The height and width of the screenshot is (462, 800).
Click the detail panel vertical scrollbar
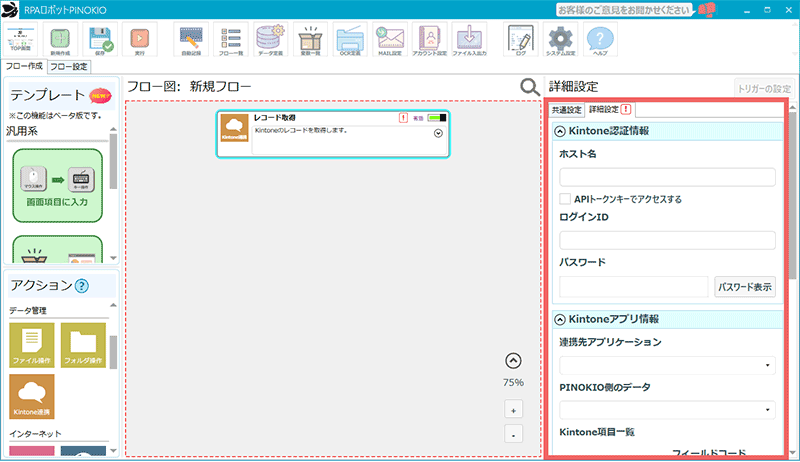pyautogui.click(x=792, y=195)
